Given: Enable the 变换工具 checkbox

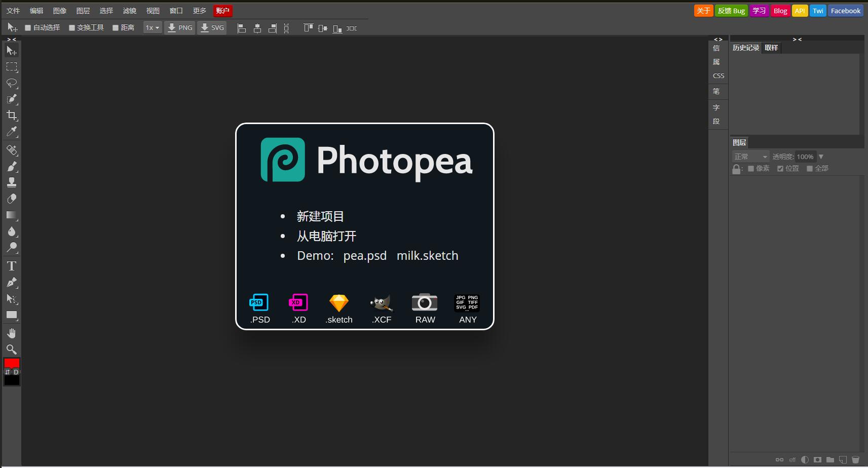Looking at the screenshot, I should (x=72, y=28).
